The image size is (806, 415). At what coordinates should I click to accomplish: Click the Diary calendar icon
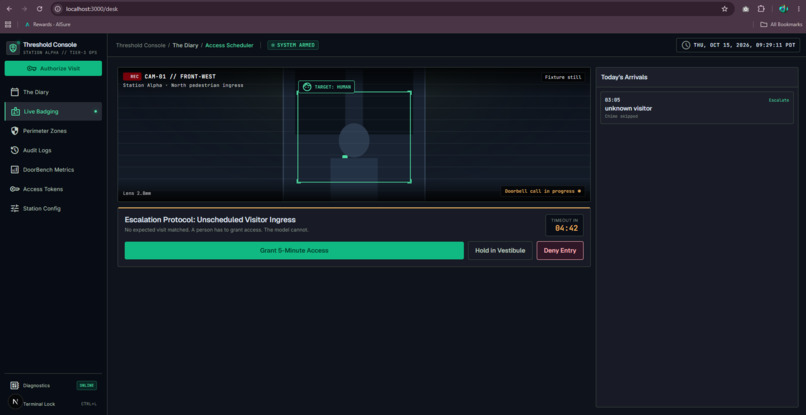(x=14, y=92)
